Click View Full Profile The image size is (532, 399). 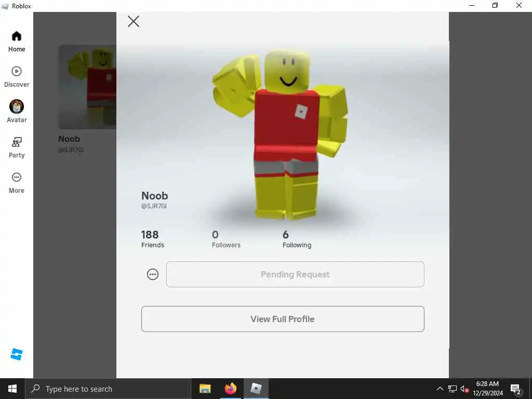(x=283, y=319)
